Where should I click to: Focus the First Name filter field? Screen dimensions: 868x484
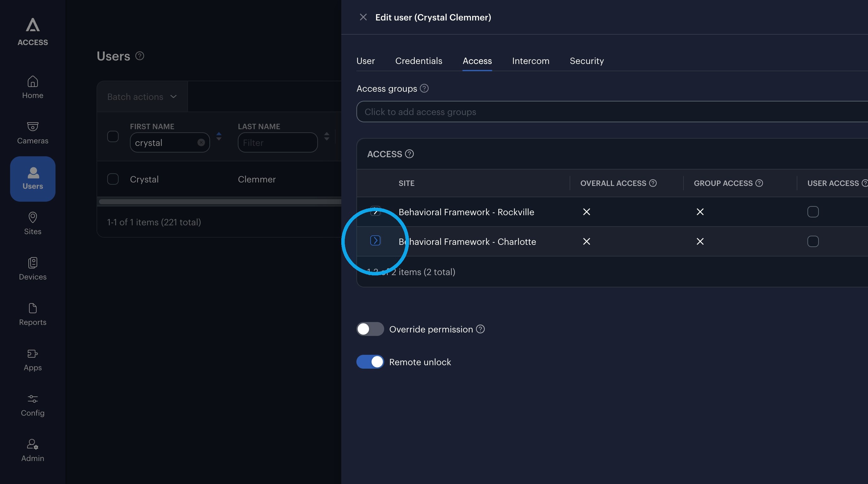coord(170,143)
